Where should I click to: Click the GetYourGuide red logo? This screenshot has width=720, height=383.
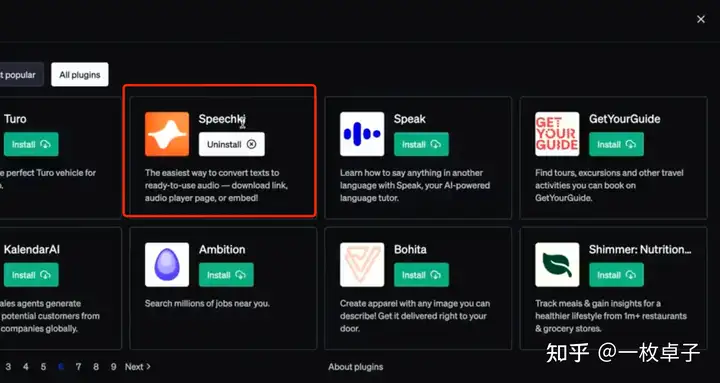pos(557,134)
